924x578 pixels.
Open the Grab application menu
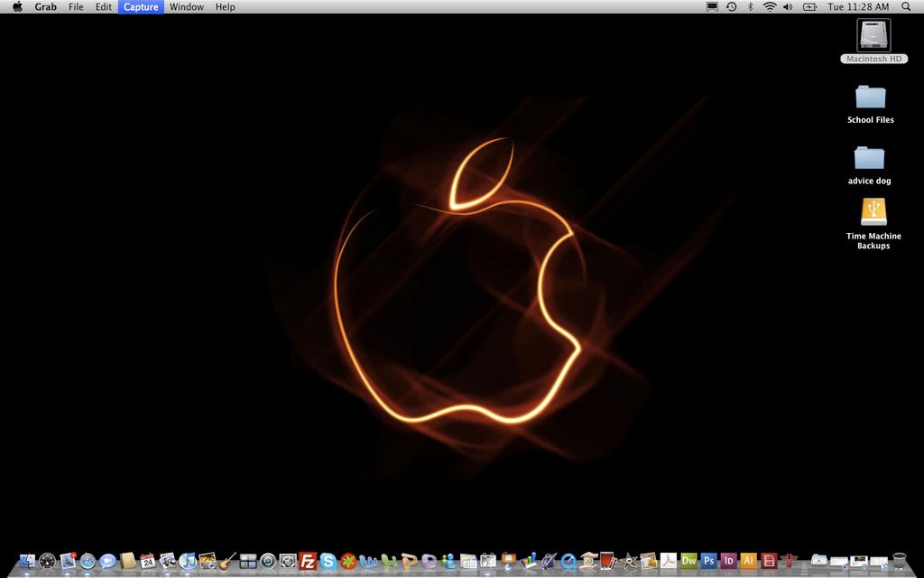[45, 6]
